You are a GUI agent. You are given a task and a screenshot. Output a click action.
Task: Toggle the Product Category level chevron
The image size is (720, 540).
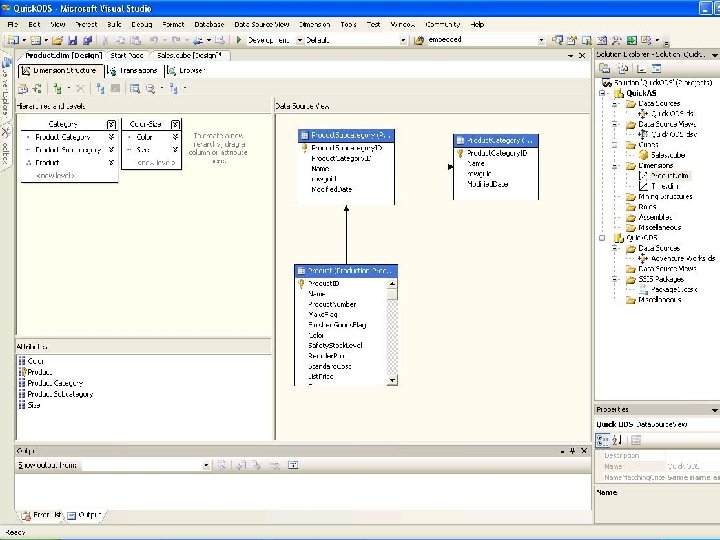[110, 137]
